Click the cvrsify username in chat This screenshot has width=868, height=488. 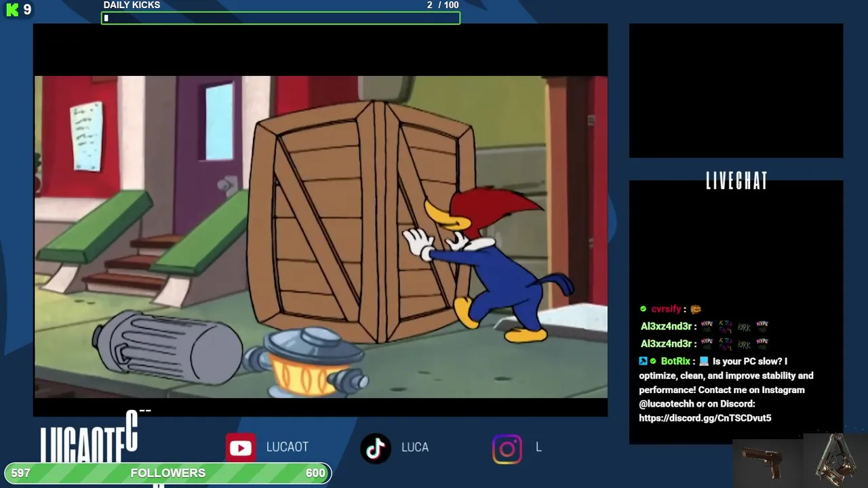(x=666, y=309)
